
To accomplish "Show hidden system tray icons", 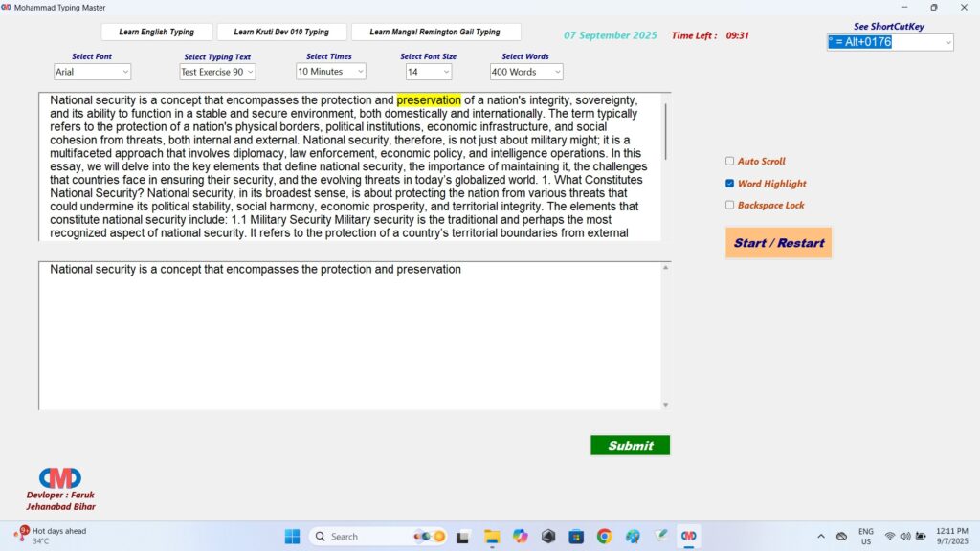I will click(820, 537).
